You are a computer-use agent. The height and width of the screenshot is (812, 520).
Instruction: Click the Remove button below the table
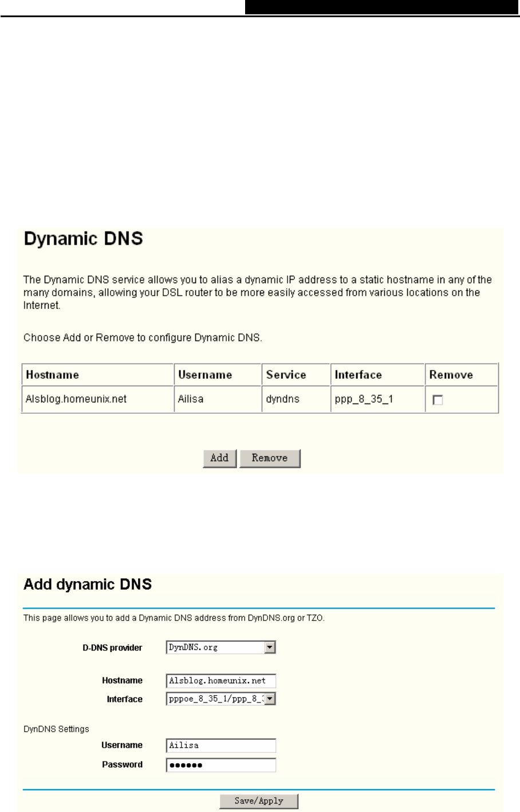tap(270, 458)
